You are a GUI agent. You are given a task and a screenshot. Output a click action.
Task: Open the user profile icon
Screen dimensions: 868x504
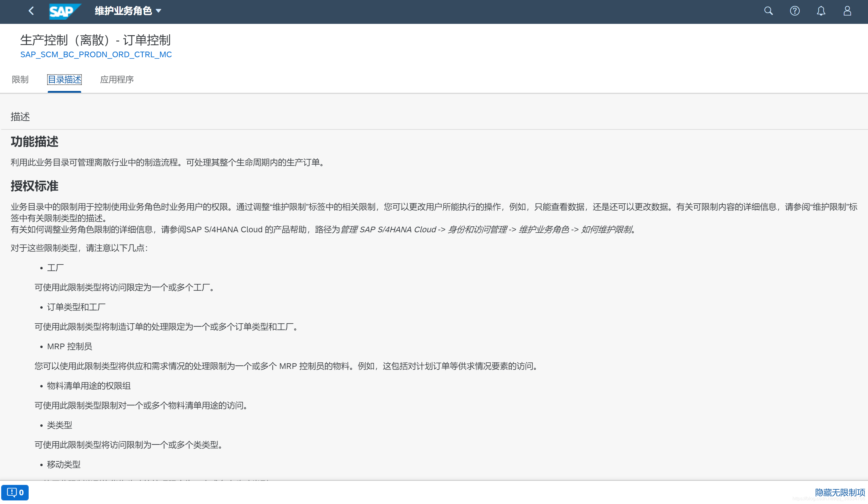coord(847,11)
